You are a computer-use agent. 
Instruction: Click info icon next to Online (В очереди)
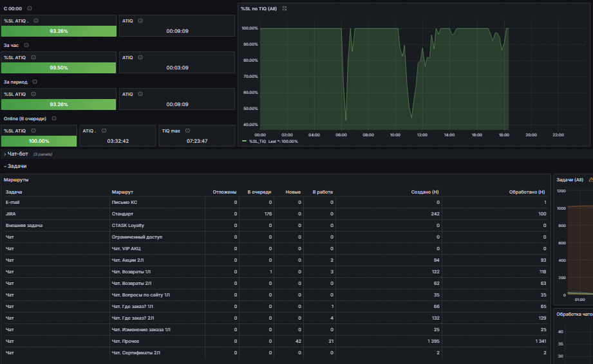tap(54, 118)
